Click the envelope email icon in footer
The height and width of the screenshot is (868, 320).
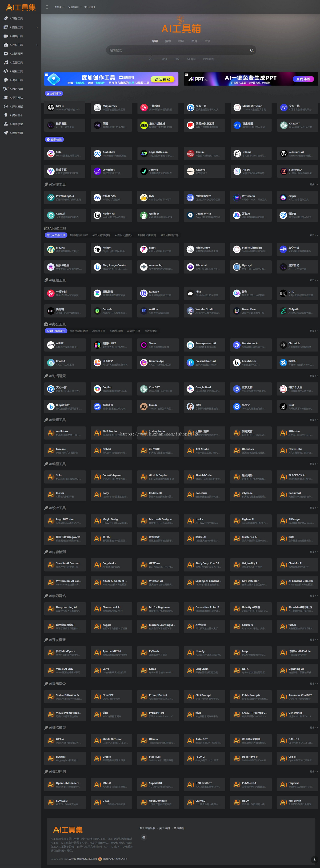144,837
